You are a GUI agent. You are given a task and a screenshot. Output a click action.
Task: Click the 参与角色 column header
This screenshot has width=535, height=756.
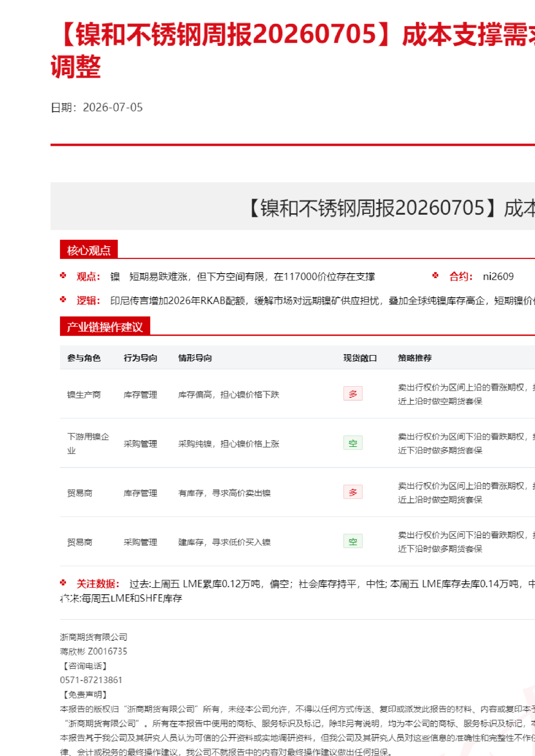click(x=84, y=358)
